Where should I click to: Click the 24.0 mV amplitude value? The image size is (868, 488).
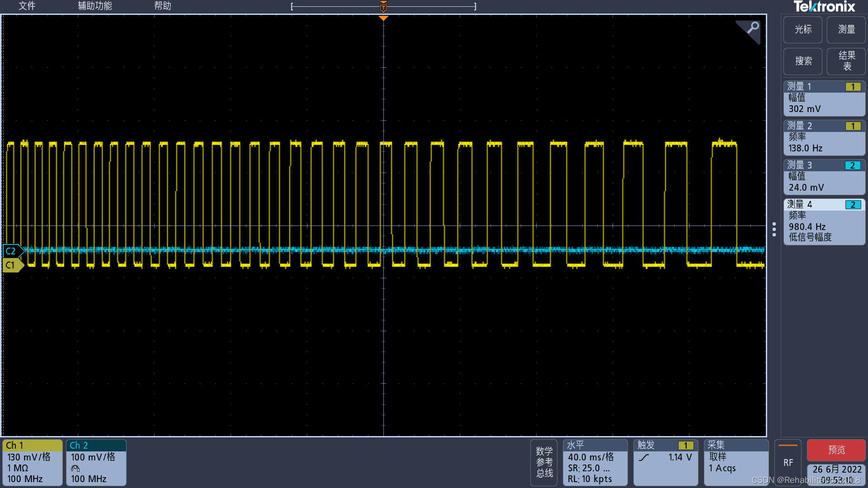coord(806,188)
